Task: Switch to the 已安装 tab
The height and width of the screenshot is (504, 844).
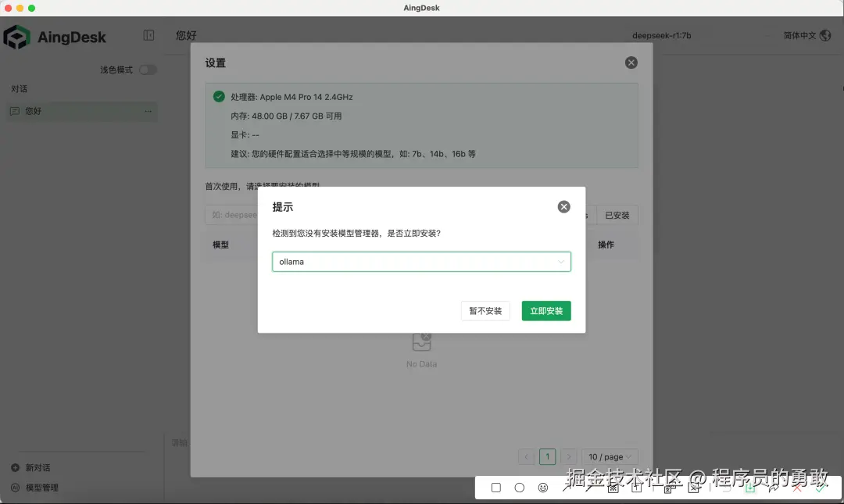Action: click(x=617, y=215)
